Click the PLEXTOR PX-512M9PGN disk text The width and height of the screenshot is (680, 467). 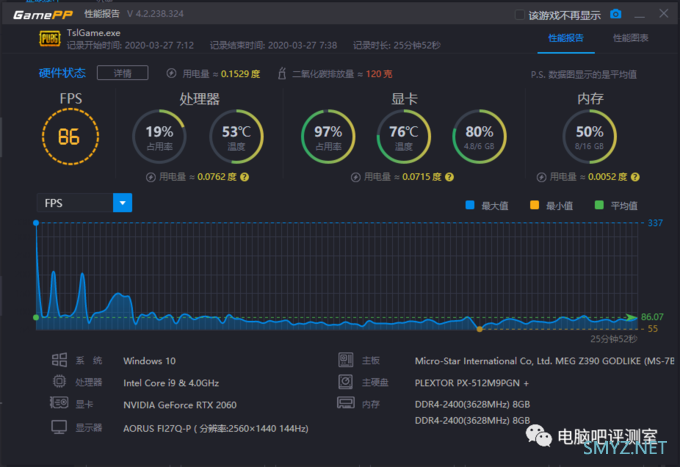[x=472, y=383]
